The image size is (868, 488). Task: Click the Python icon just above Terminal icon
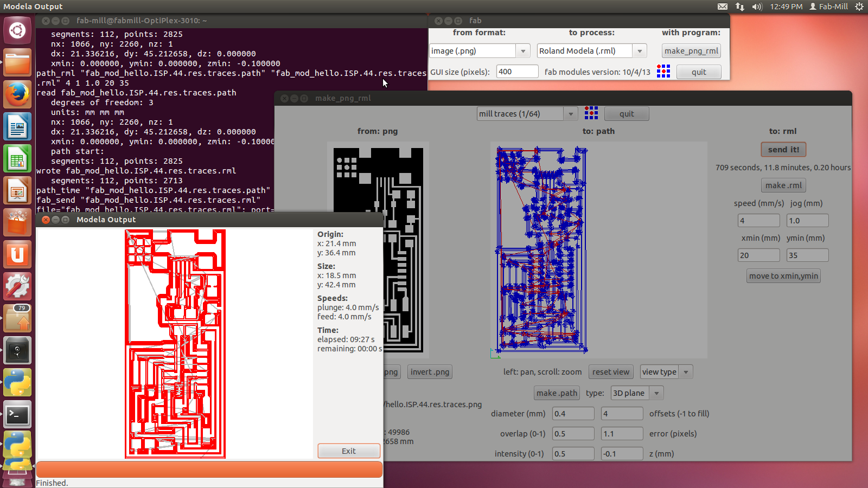click(17, 383)
